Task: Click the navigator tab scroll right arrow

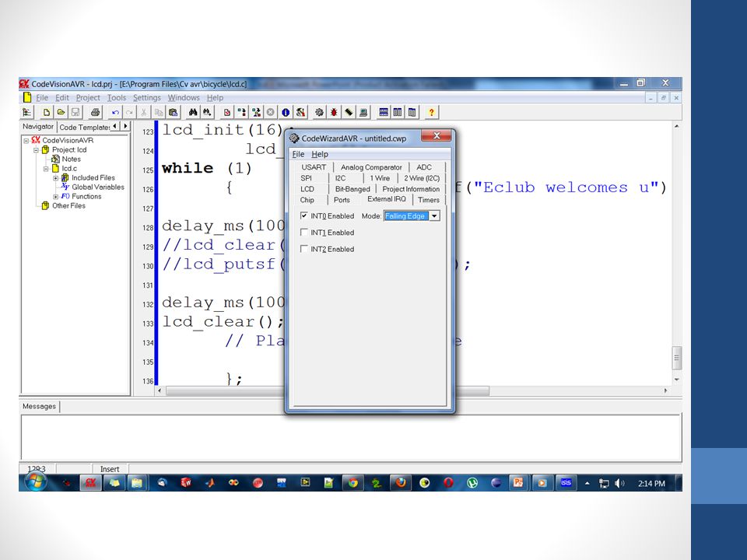Action: coord(125,126)
